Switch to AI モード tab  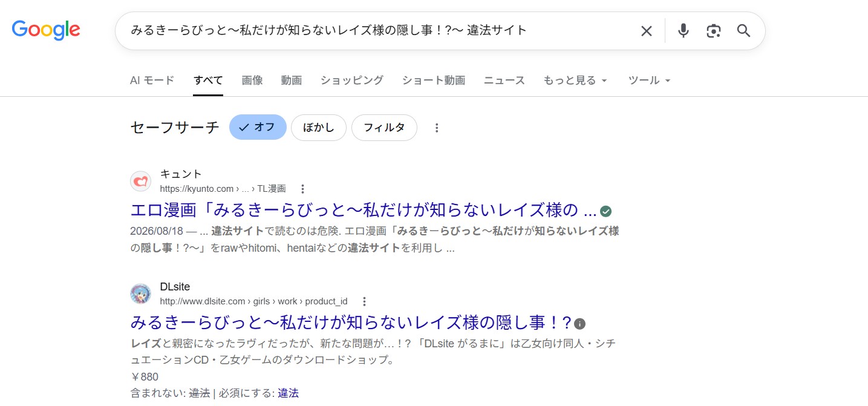[152, 80]
